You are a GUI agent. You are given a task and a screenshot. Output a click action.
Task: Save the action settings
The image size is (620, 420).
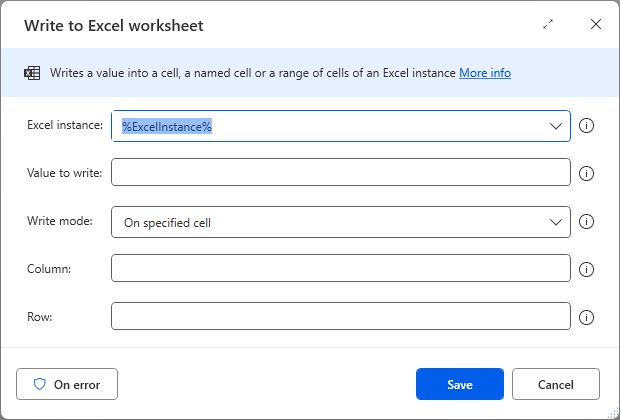[460, 384]
